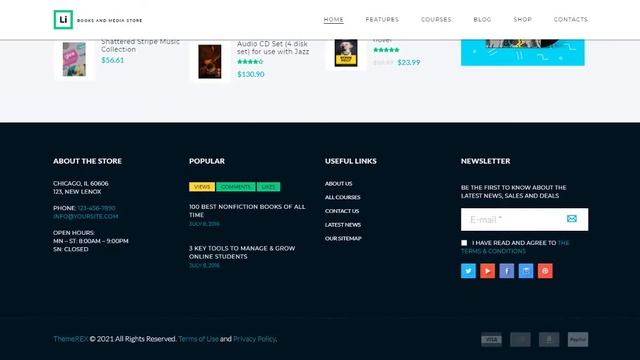The width and height of the screenshot is (640, 360).
Task: Open the Terms & Conditions link
Action: click(515, 247)
